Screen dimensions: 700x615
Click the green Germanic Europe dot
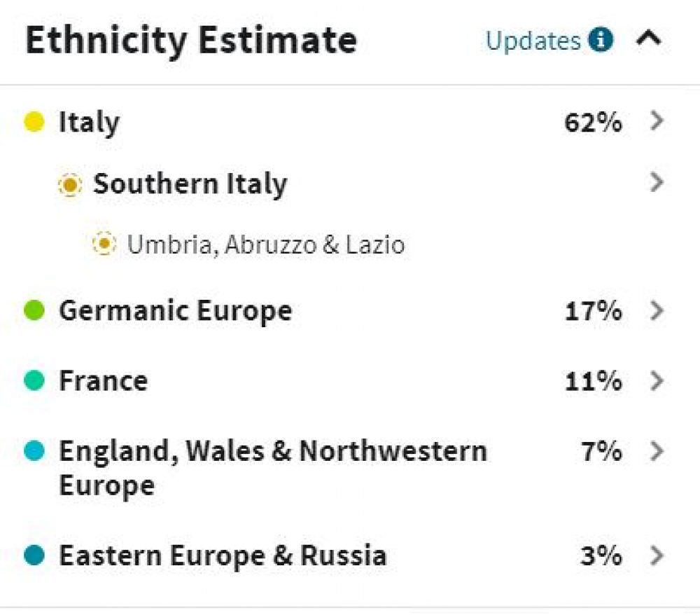point(34,310)
